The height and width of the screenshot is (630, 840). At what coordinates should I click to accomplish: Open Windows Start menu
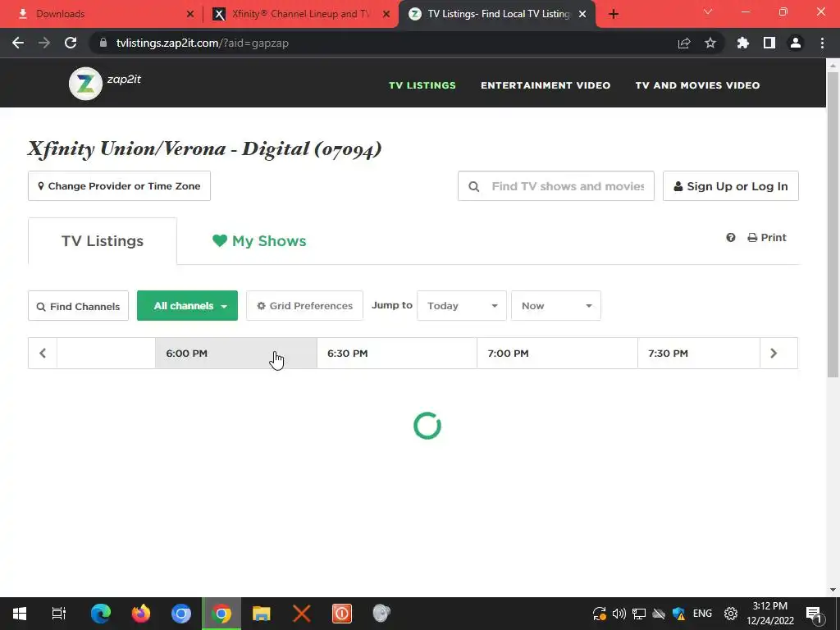pyautogui.click(x=20, y=614)
